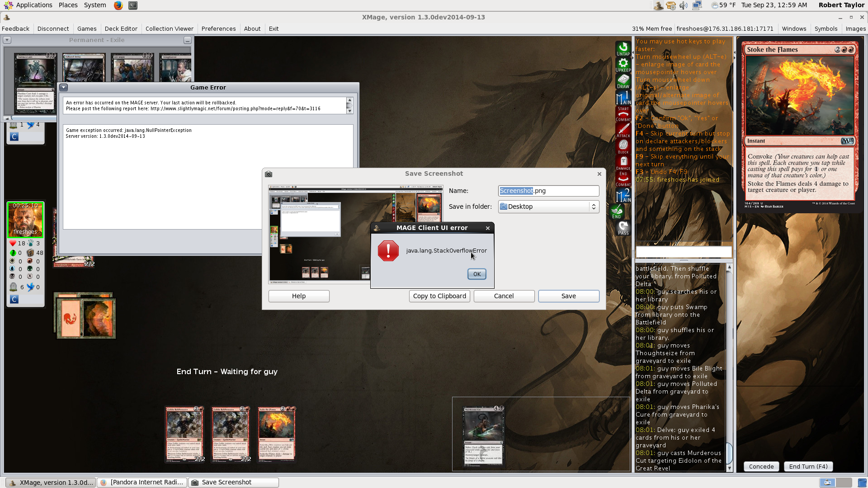Screen dimensions: 868x488
Task: Click the Upkeep step gear icon
Action: point(623,65)
